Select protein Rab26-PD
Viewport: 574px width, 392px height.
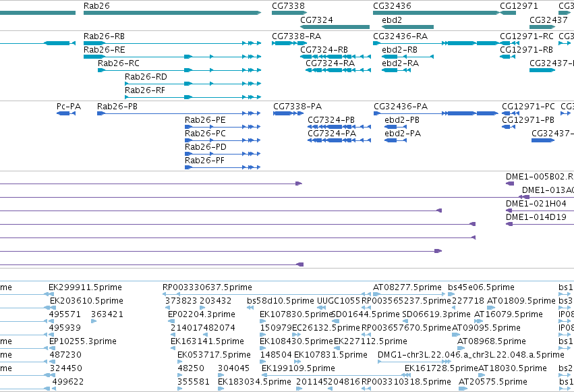pos(223,154)
